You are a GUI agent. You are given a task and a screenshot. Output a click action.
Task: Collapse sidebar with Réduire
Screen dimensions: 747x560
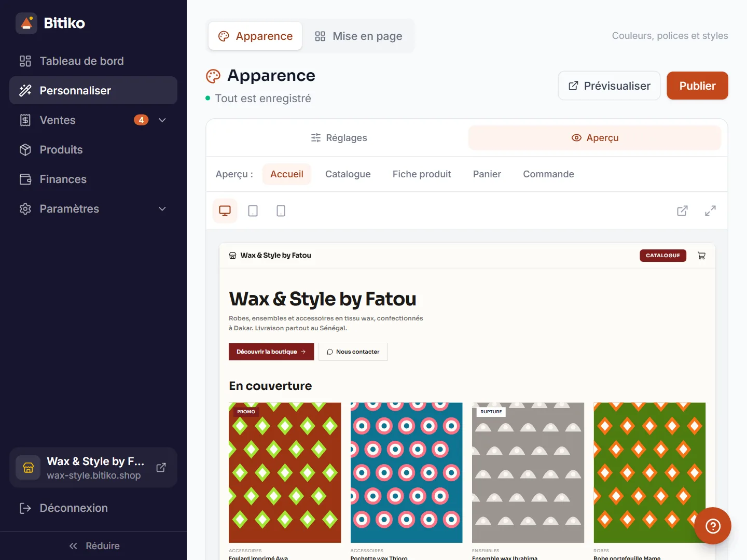coord(93,546)
